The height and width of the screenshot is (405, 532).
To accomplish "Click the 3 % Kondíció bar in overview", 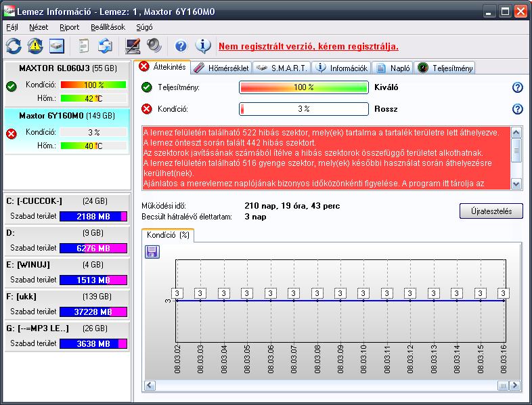I will coord(304,109).
